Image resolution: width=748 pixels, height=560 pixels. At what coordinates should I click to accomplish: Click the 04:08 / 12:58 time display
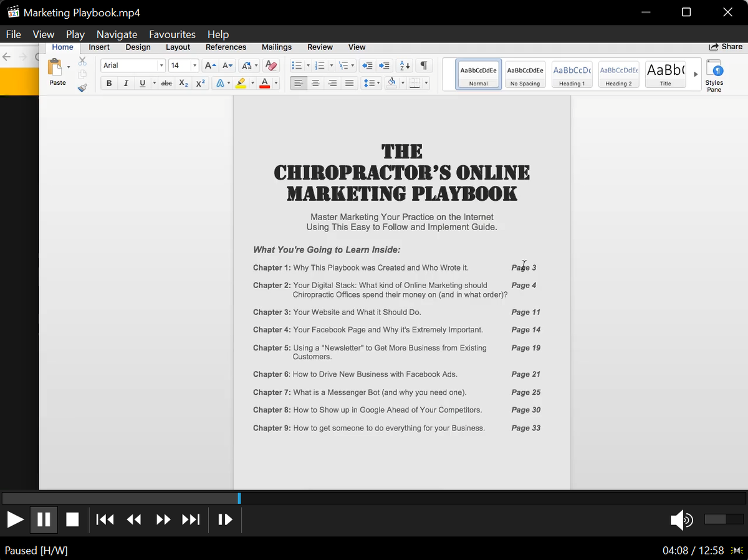(x=693, y=551)
